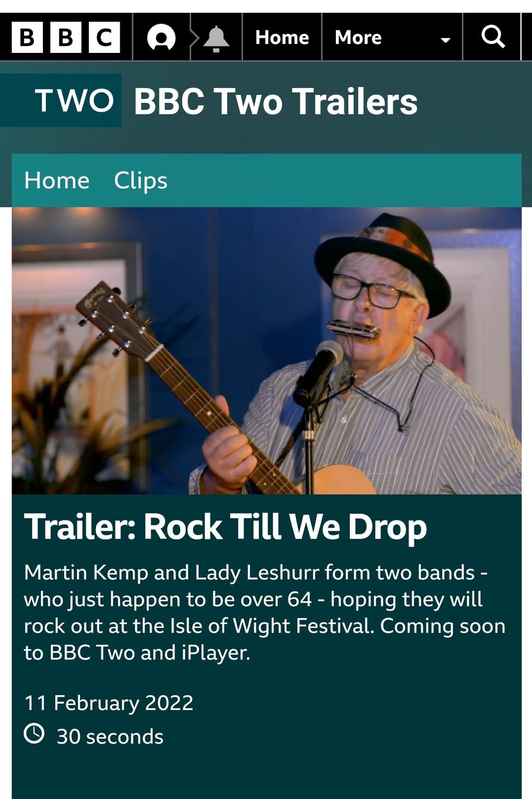Go to Home in the black top bar
The width and height of the screenshot is (532, 799).
[x=282, y=37]
